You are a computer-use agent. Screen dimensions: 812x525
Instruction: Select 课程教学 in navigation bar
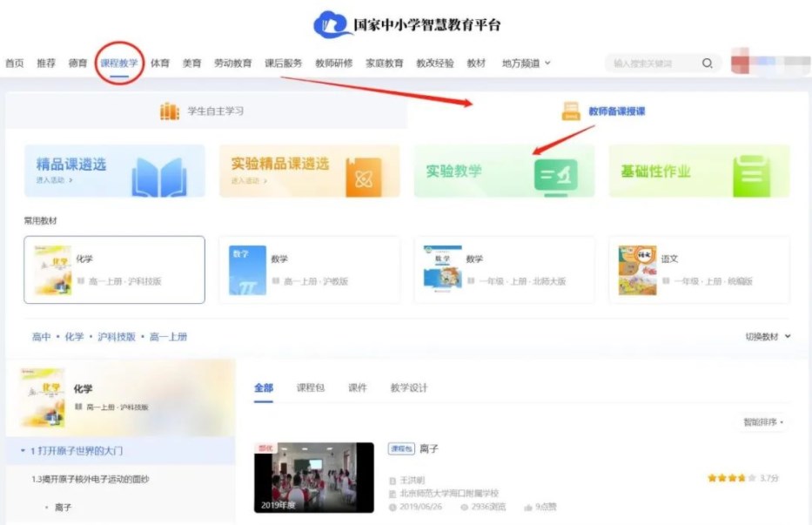click(x=119, y=64)
